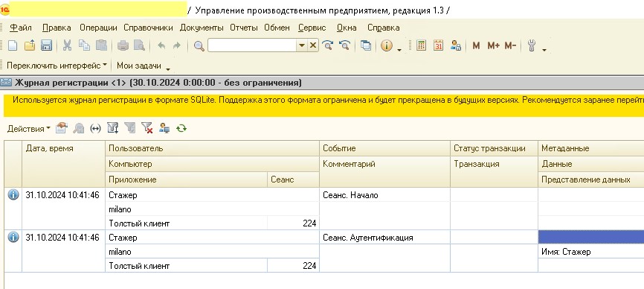Screen dimensions: 644x289
Task: Click the wrench settings icon
Action: point(532,45)
